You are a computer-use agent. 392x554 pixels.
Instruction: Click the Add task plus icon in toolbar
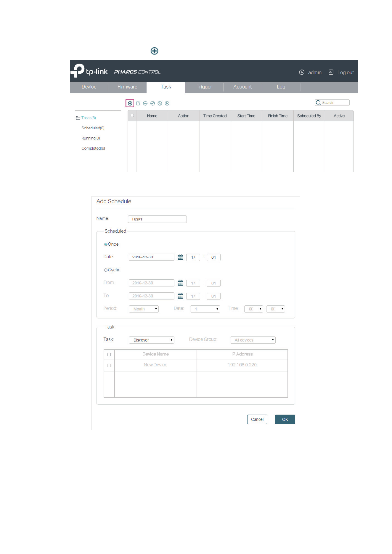(x=130, y=103)
